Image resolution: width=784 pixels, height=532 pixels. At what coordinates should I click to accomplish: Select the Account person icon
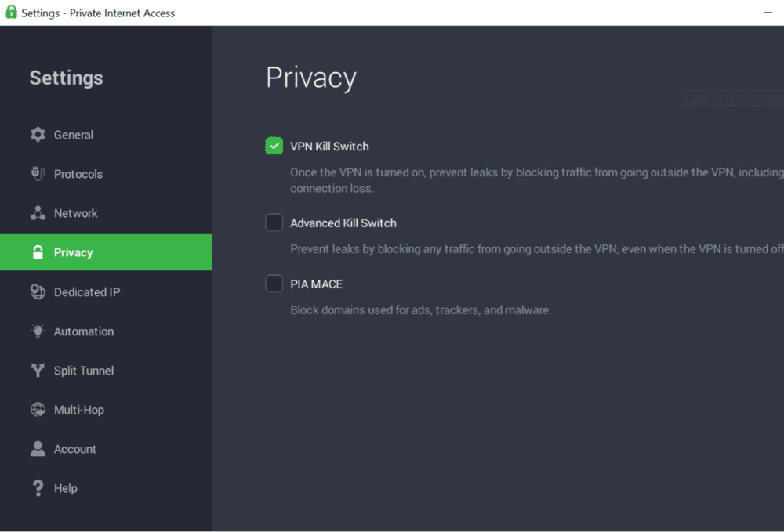[x=38, y=448]
